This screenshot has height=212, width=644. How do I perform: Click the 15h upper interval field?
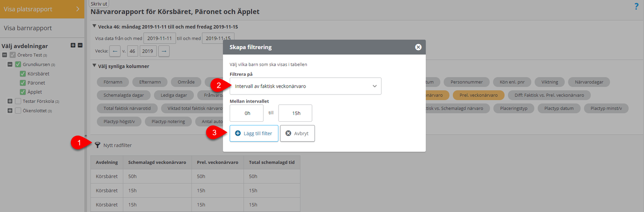coord(295,113)
